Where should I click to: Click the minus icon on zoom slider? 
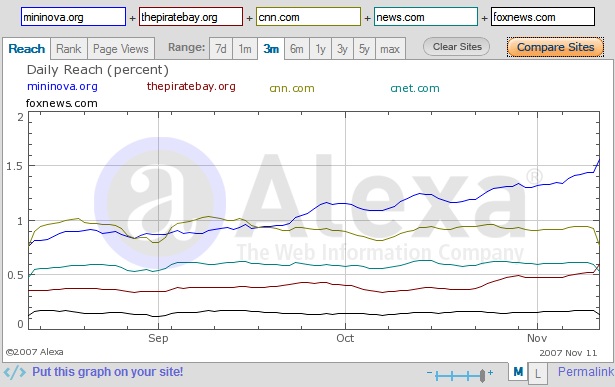pos(429,372)
